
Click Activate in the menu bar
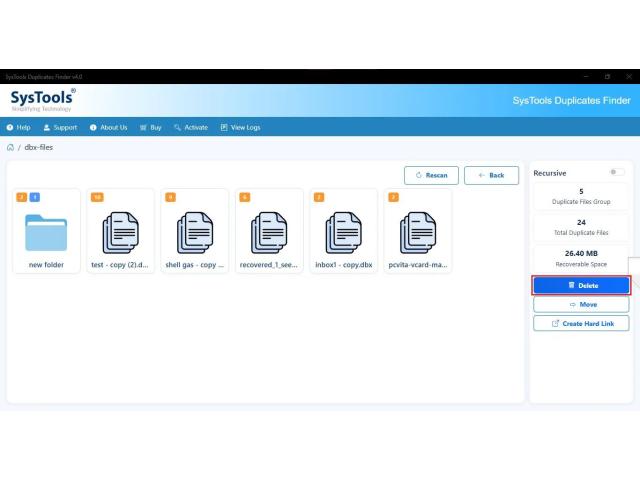[191, 127]
